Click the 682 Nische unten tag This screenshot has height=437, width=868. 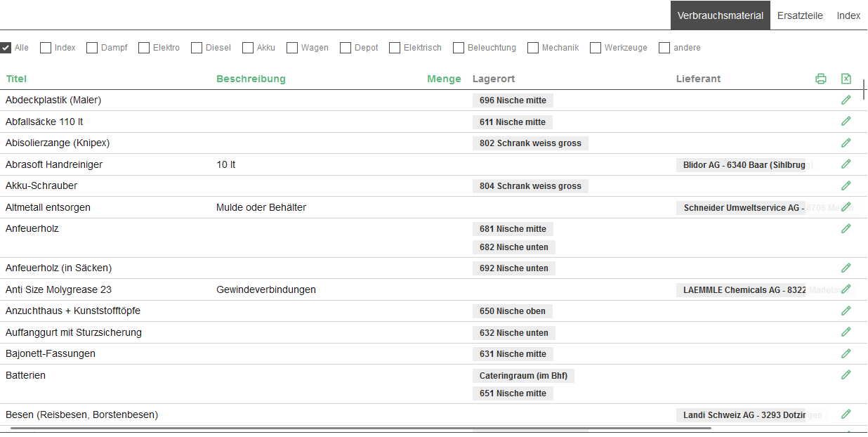click(514, 247)
